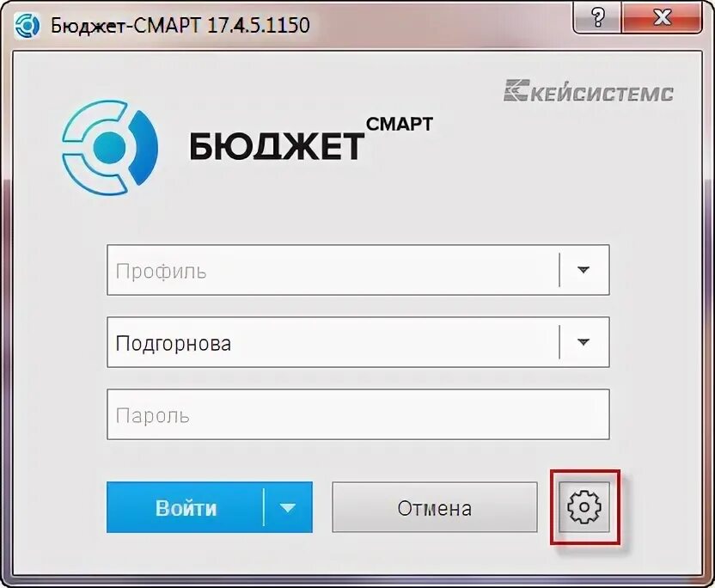Close the login window with X
The image size is (715, 588).
[x=662, y=18]
